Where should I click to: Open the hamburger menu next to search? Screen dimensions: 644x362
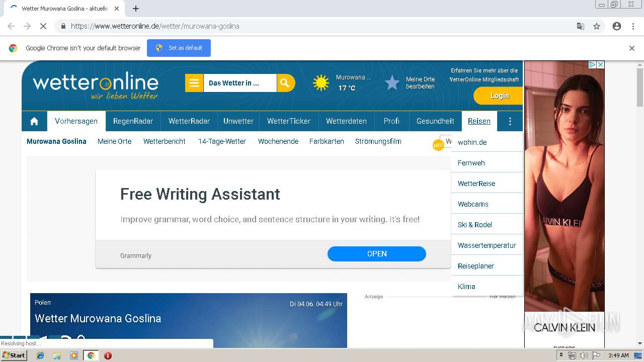[194, 83]
